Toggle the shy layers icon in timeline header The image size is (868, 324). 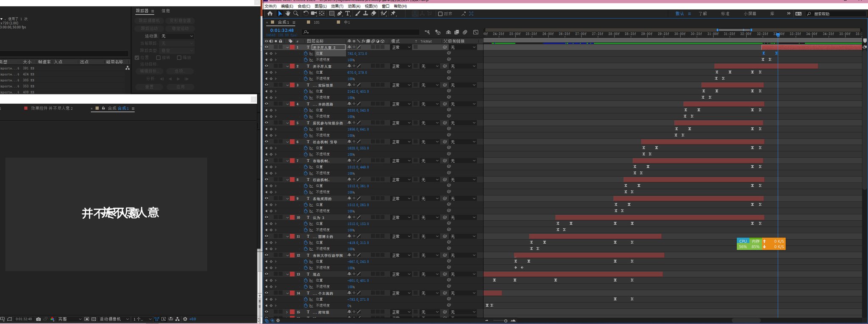(x=448, y=32)
